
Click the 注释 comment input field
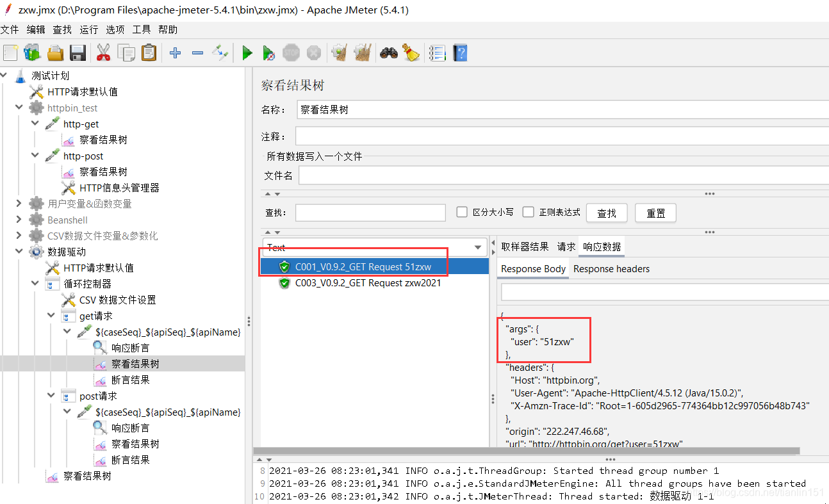click(x=562, y=136)
